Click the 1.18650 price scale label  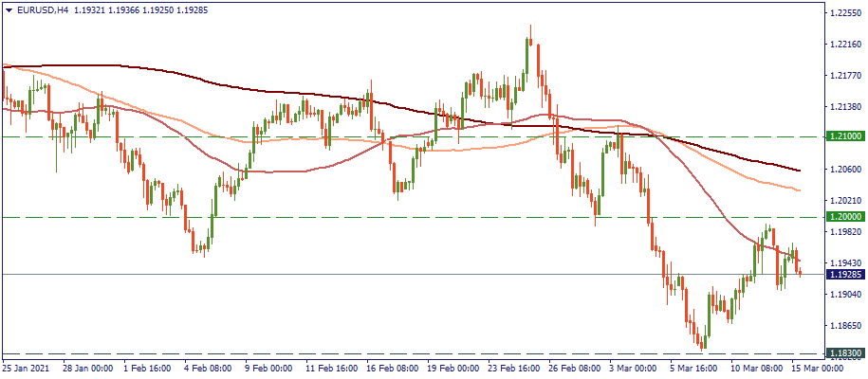coord(843,324)
